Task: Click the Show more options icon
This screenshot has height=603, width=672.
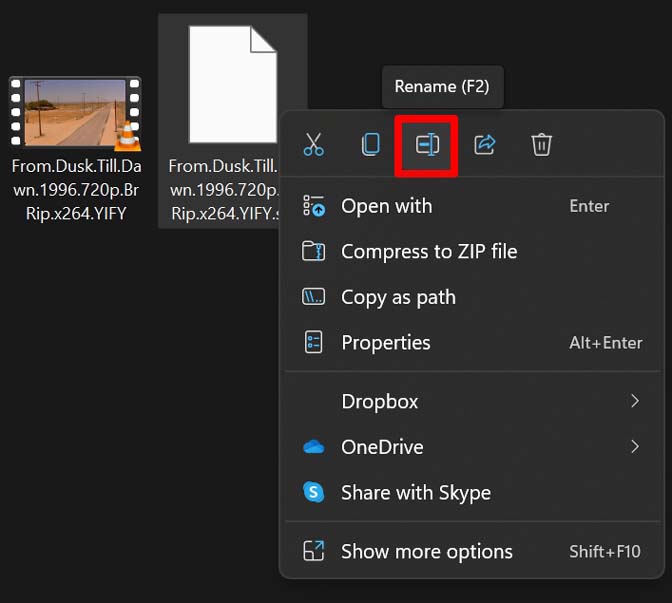Action: [314, 551]
